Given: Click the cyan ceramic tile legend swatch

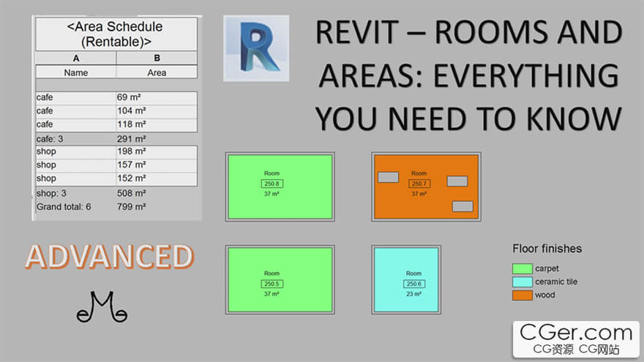Looking at the screenshot, I should point(522,282).
